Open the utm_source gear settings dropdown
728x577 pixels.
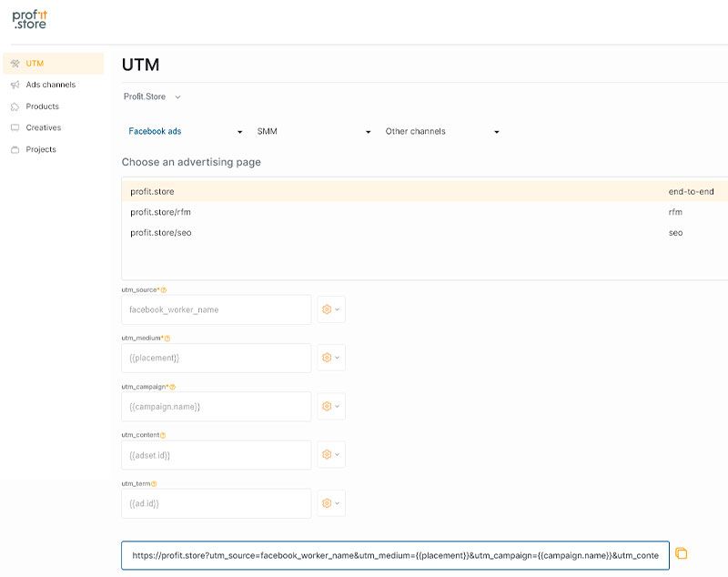(331, 309)
